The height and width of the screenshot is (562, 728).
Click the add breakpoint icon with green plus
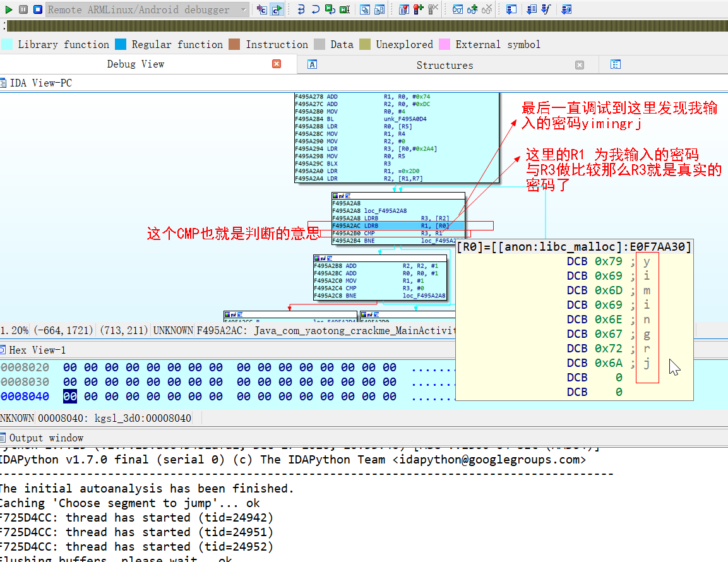[419, 9]
